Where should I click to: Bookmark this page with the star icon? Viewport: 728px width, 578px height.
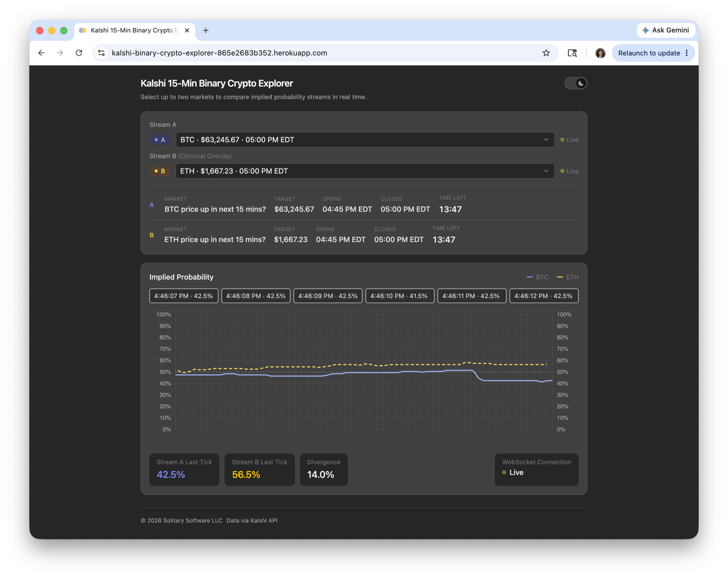tap(546, 53)
